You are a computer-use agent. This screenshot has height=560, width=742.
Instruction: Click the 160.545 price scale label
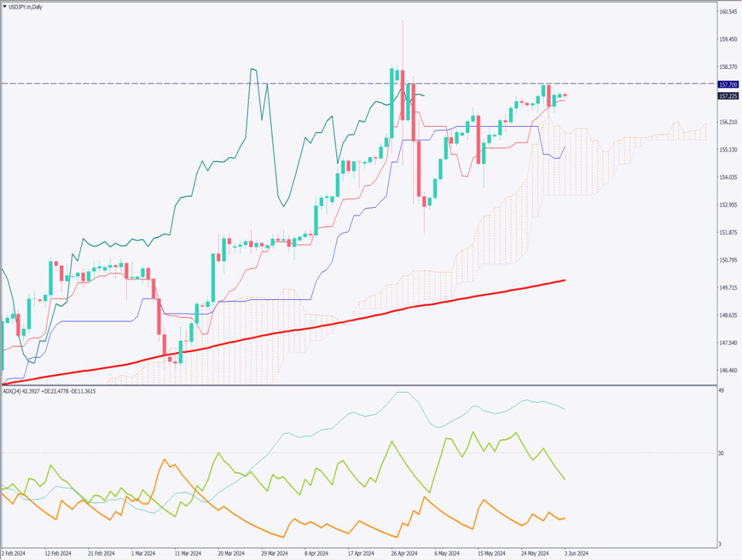point(727,12)
